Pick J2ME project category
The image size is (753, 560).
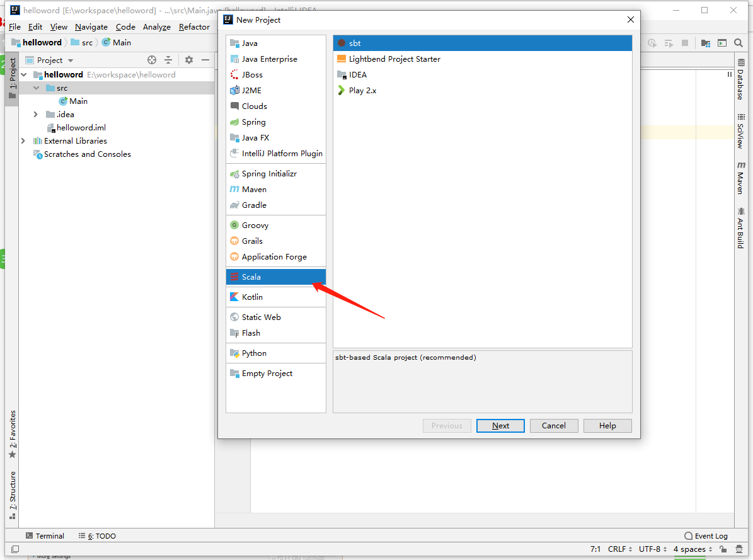pyautogui.click(x=275, y=90)
